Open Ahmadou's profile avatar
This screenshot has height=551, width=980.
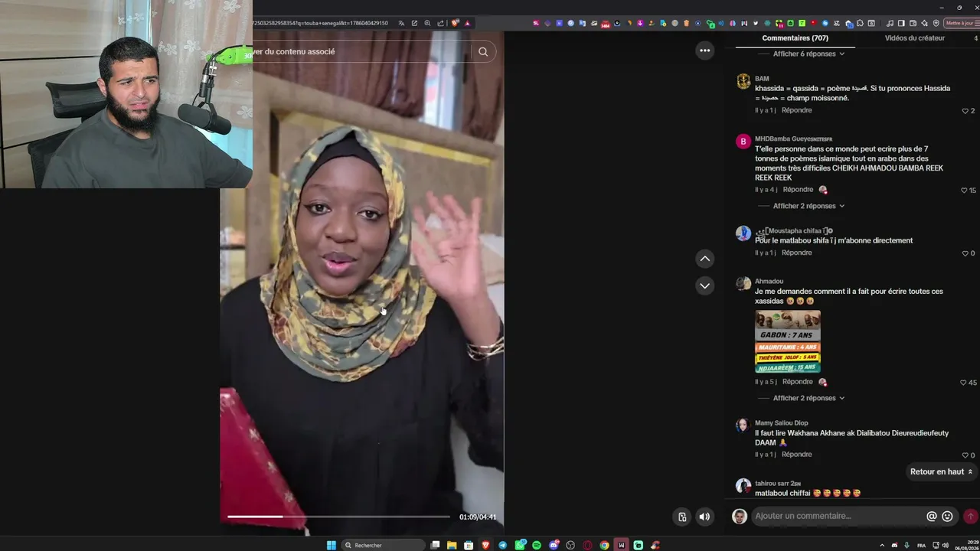point(743,284)
